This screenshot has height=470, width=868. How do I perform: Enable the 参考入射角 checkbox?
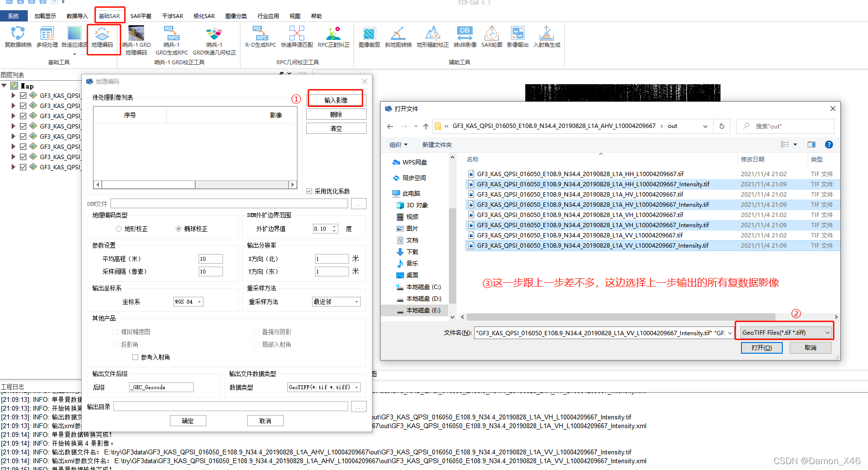(135, 357)
